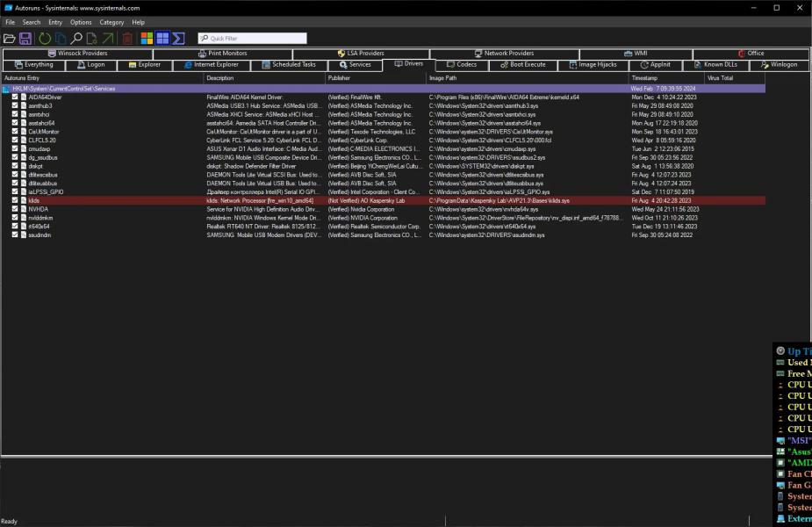The image size is (812, 527).
Task: Click the Autoruns app icon in title bar
Action: tap(8, 8)
